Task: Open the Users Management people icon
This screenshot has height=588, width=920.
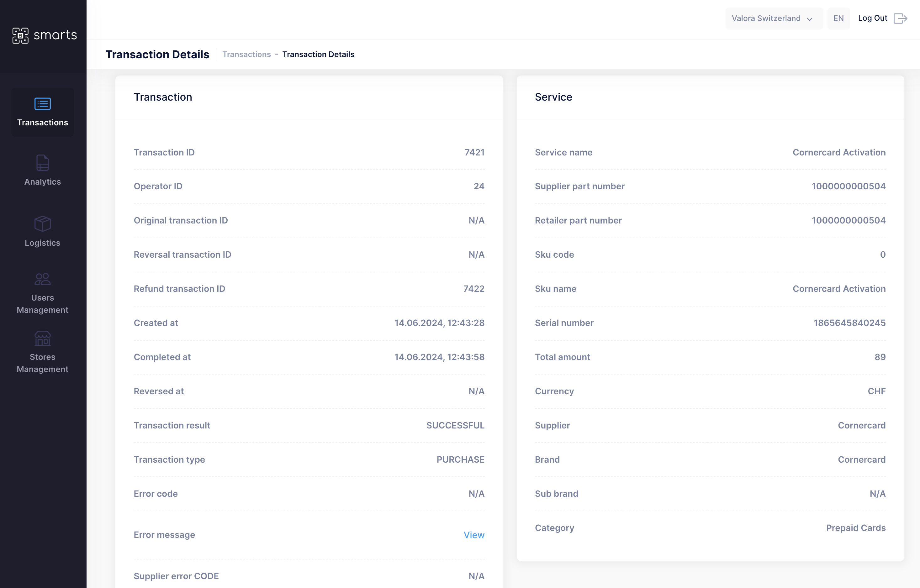Action: tap(42, 279)
